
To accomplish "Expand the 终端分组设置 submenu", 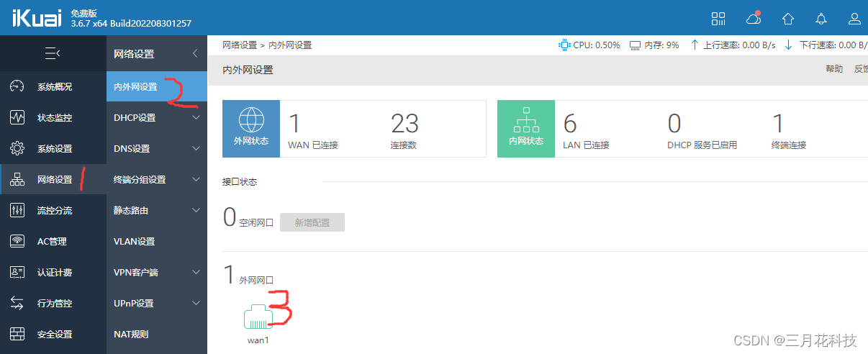I will click(196, 180).
